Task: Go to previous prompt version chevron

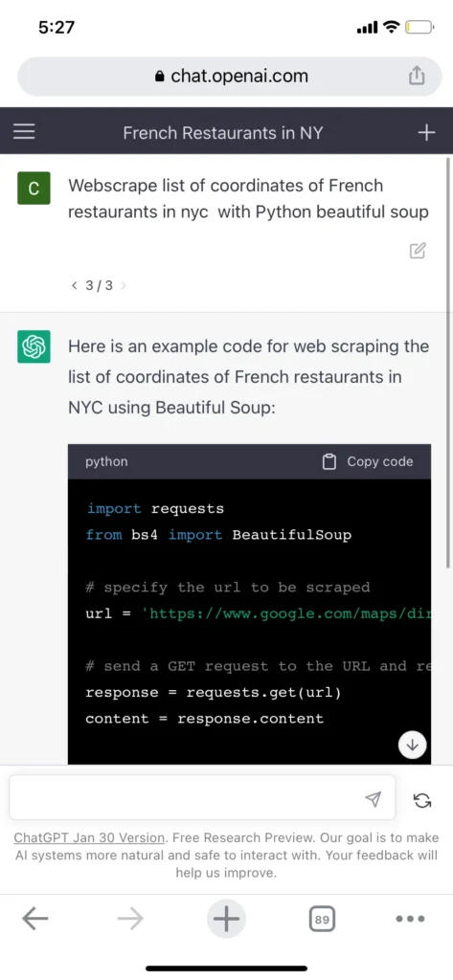Action: pos(75,285)
